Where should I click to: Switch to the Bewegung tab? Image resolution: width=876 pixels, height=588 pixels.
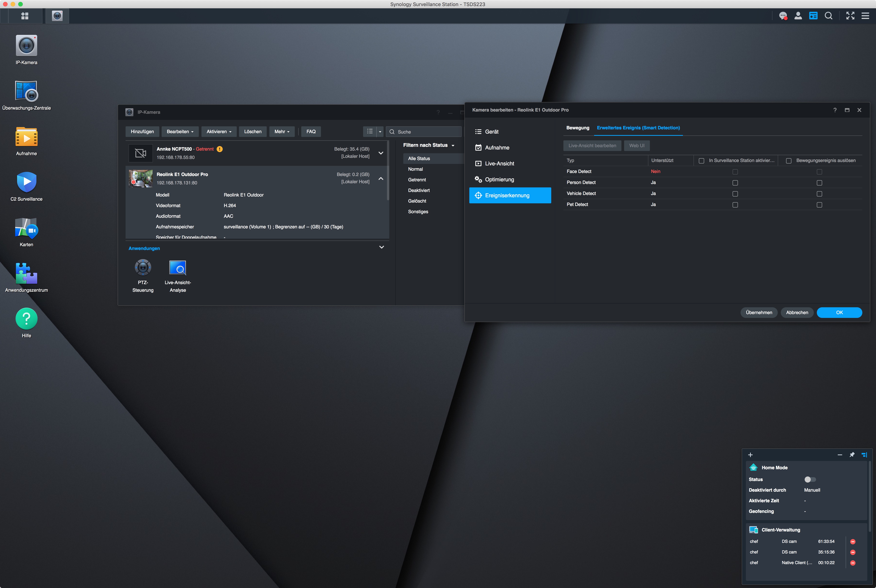577,128
